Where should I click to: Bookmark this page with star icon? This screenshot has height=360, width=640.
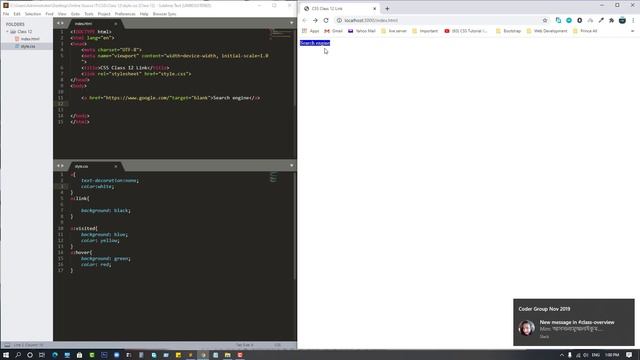click(544, 20)
